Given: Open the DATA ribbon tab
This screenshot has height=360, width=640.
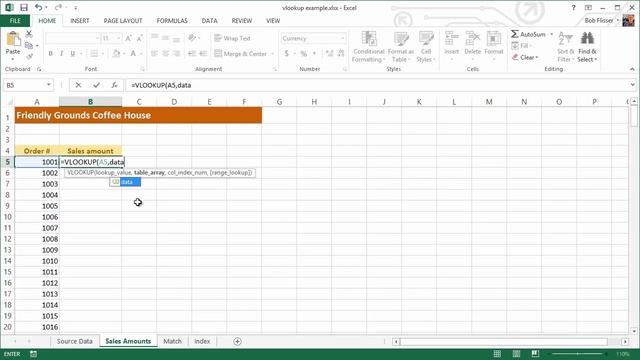Looking at the screenshot, I should (209, 20).
